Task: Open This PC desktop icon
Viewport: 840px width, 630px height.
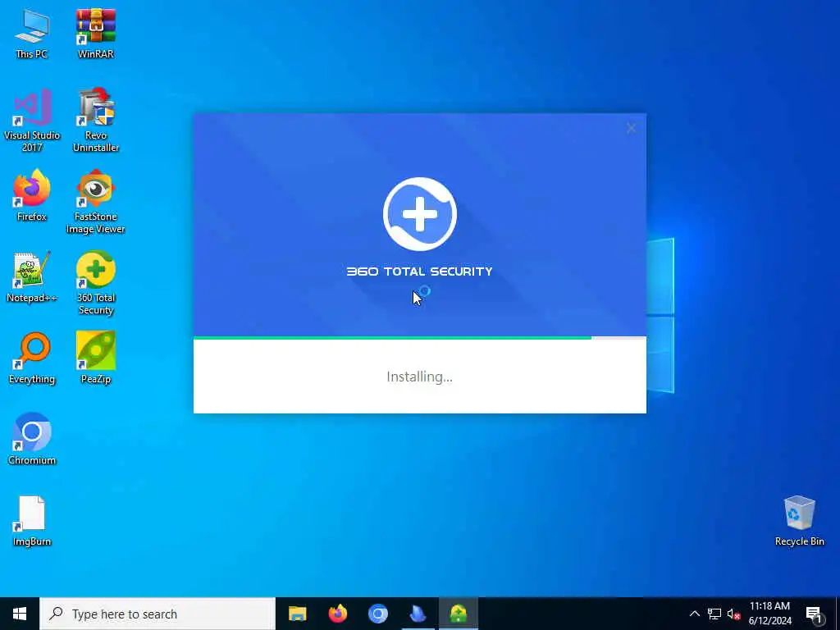Action: (32, 33)
